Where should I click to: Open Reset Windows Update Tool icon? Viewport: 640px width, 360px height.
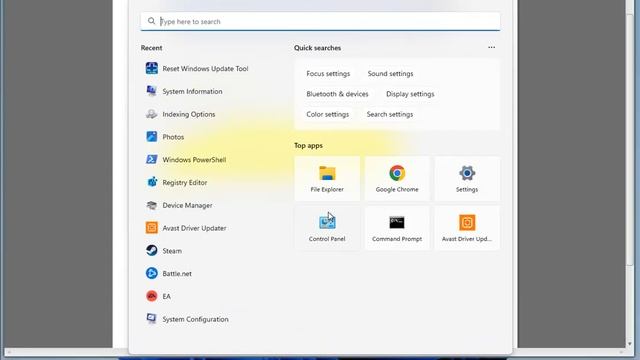[151, 68]
